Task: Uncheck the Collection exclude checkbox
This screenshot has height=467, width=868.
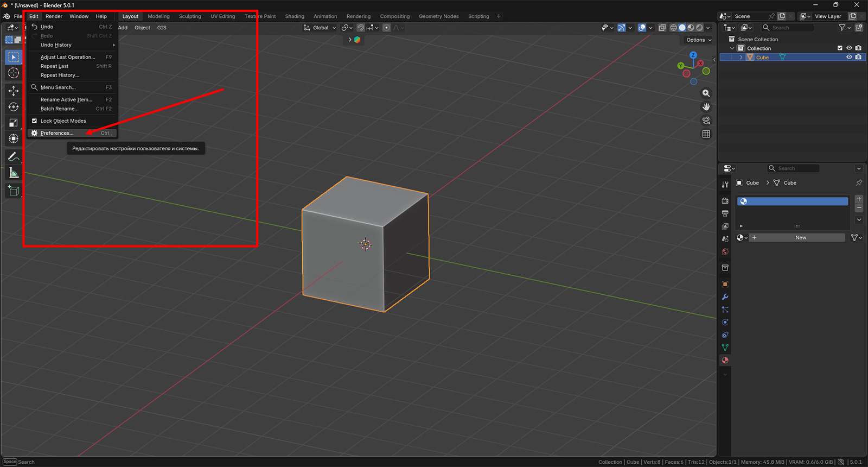Action: tap(840, 48)
